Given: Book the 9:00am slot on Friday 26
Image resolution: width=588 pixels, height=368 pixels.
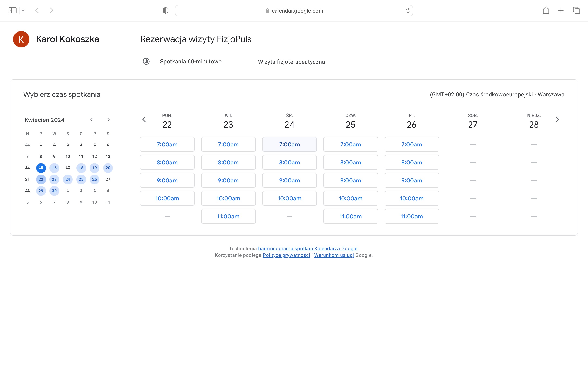Looking at the screenshot, I should (412, 180).
